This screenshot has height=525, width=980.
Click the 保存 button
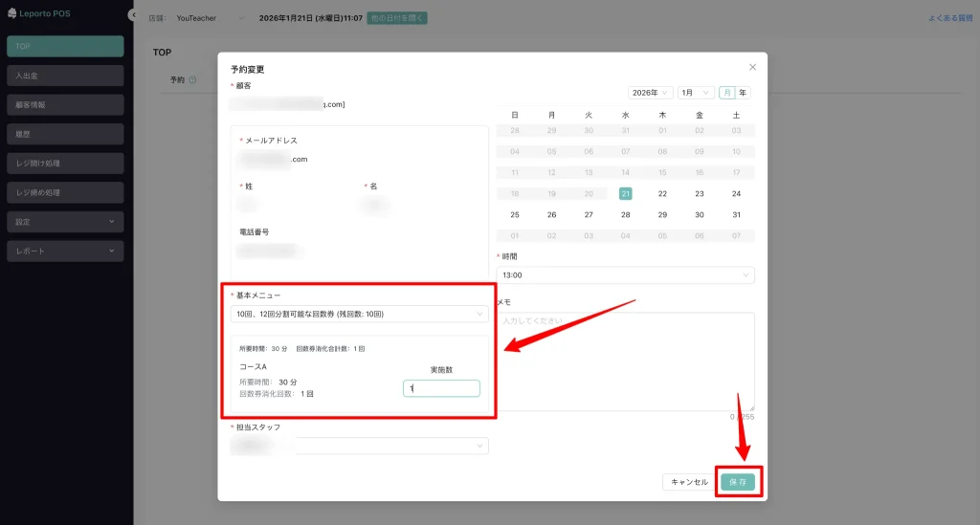pos(737,483)
